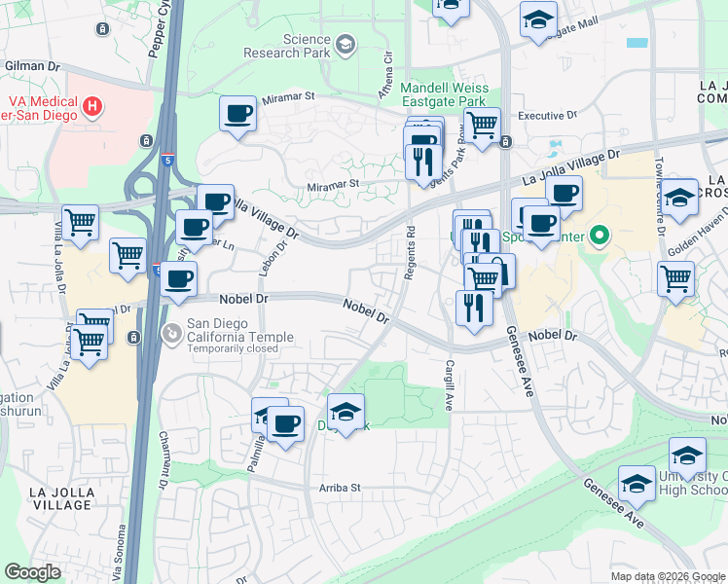
Task: Select the front shopping cart marker on lower Villa La Jolla Dr
Action: (x=90, y=344)
